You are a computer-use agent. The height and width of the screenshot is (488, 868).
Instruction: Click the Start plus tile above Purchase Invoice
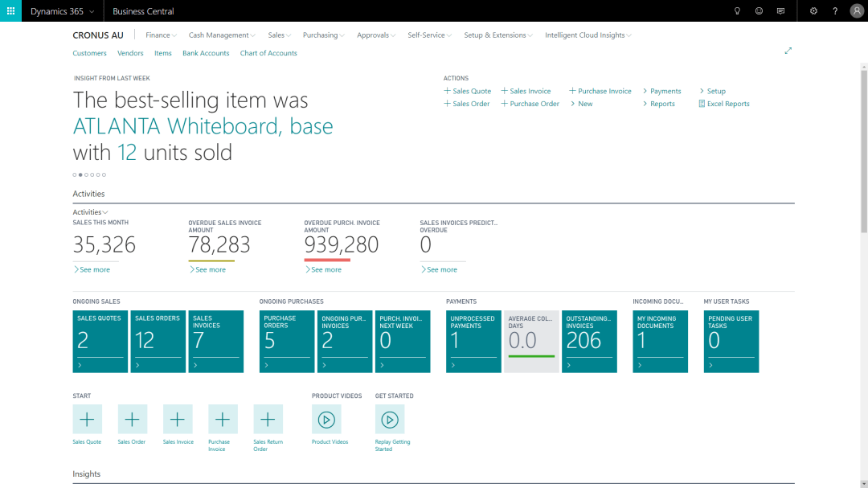coord(223,420)
